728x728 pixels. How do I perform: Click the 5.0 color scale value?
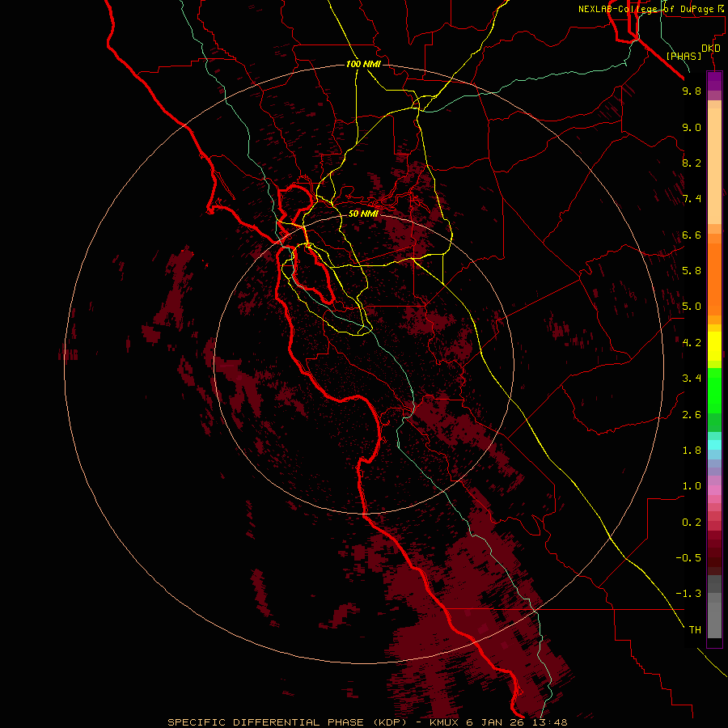coord(692,307)
